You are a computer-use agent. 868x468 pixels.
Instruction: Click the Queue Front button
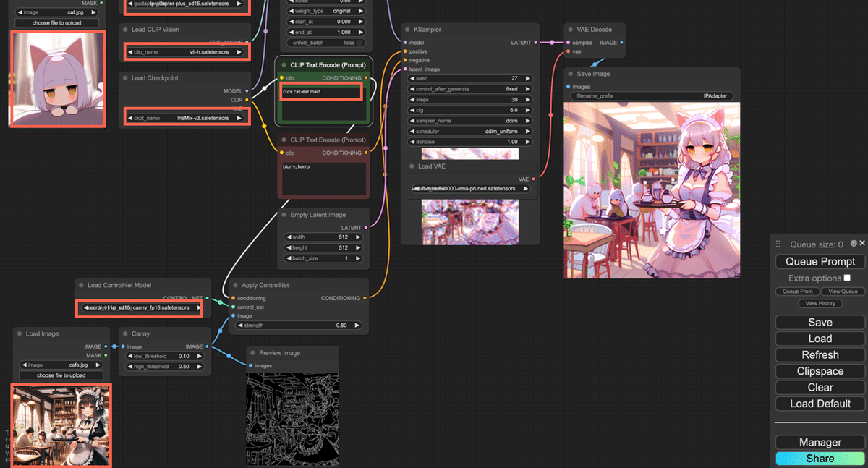[x=796, y=292]
